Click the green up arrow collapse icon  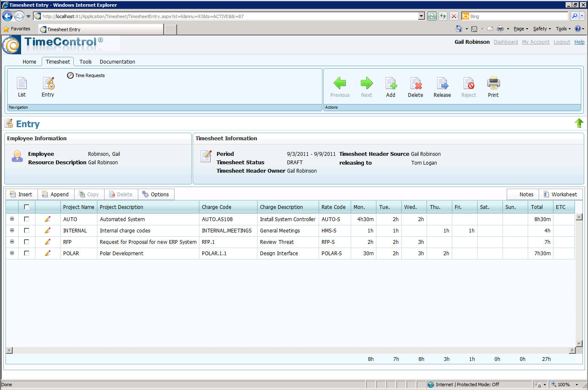579,123
